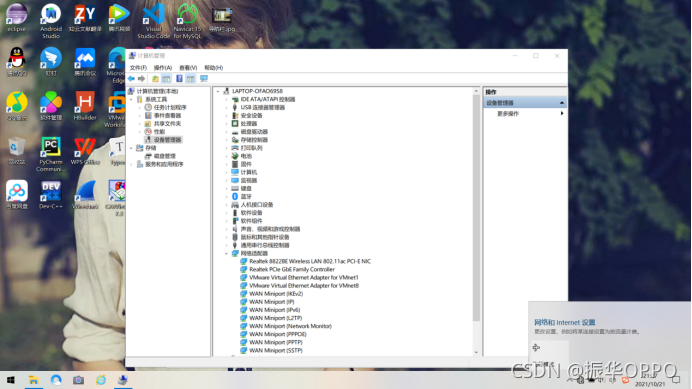Click the Up One Level folder icon
Viewport: 692px width, 389px height.
pos(155,79)
